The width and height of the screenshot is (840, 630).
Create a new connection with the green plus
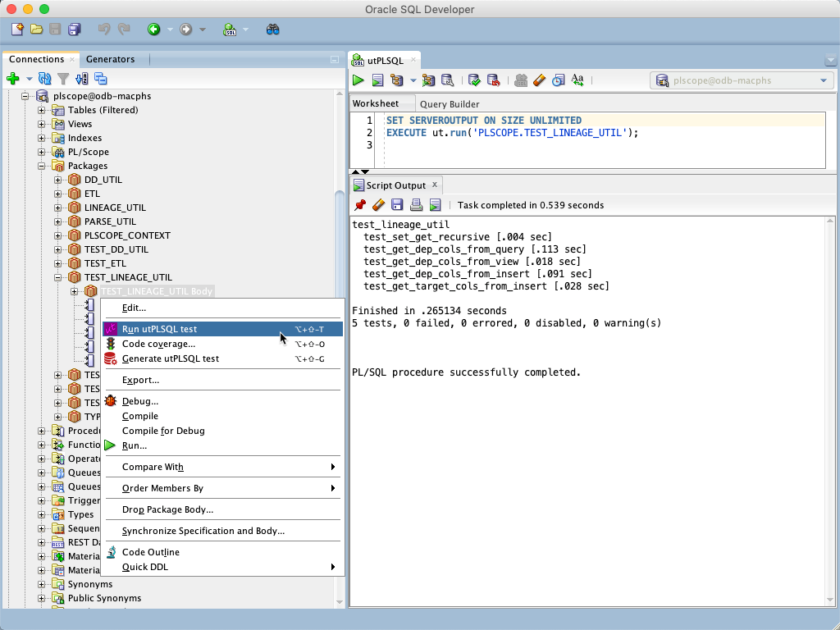pos(12,79)
